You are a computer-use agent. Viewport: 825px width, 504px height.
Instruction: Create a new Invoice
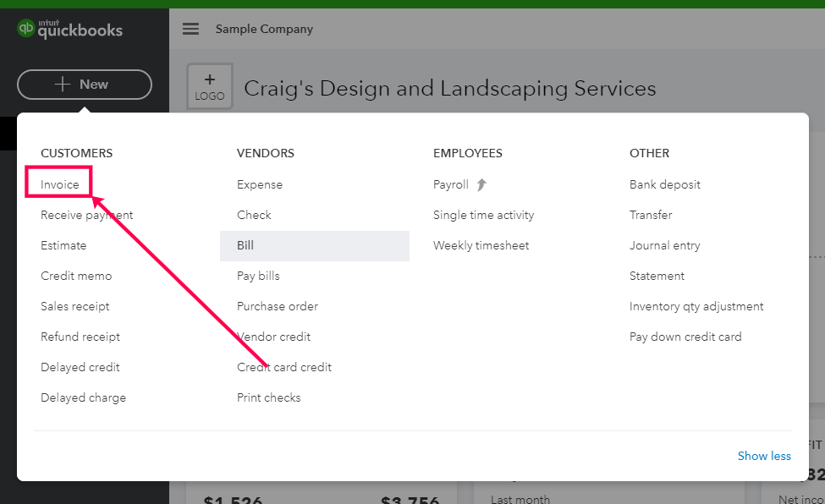59,184
